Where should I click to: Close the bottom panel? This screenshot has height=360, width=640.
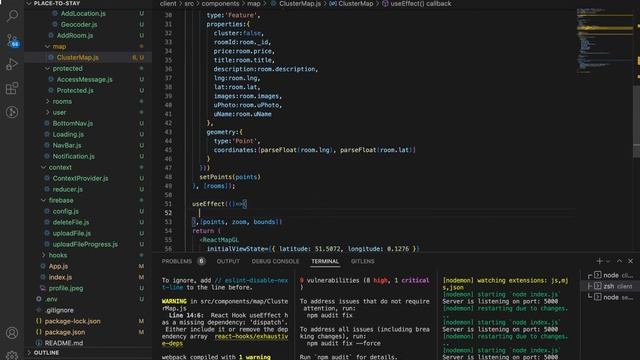(x=630, y=261)
